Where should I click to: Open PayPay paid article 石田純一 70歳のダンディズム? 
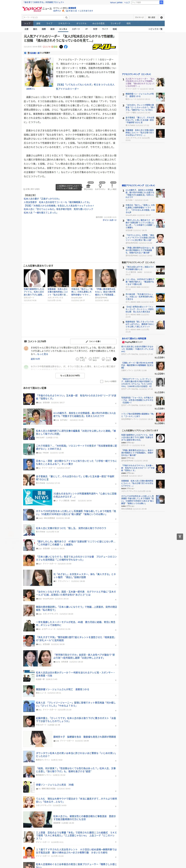point(137,349)
